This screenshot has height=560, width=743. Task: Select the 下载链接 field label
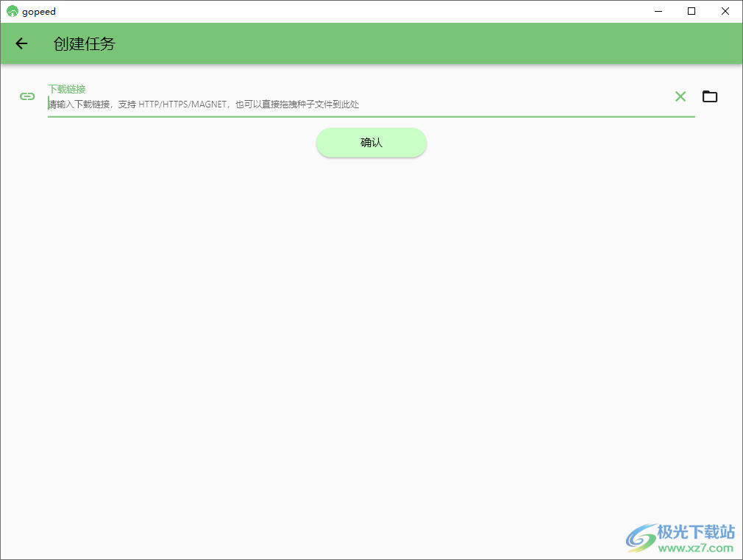[66, 88]
